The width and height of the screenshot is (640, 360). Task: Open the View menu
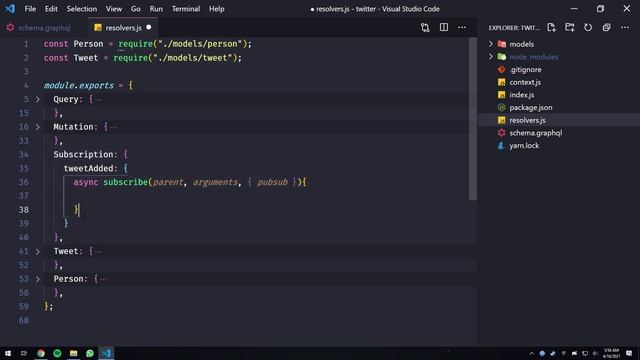coord(113,9)
